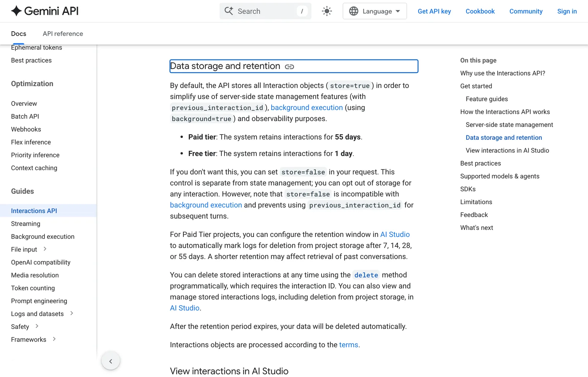Collapse the sidebar with chevron button
Screen dimensions: 588x377
coord(111,361)
